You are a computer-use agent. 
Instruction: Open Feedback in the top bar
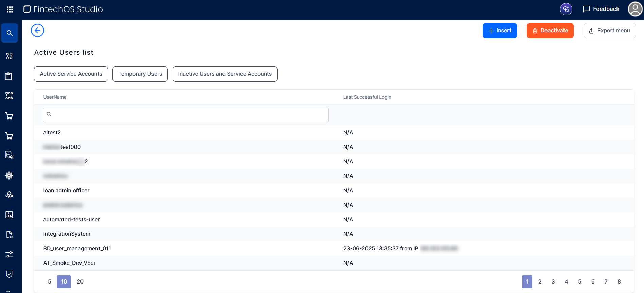coord(601,9)
